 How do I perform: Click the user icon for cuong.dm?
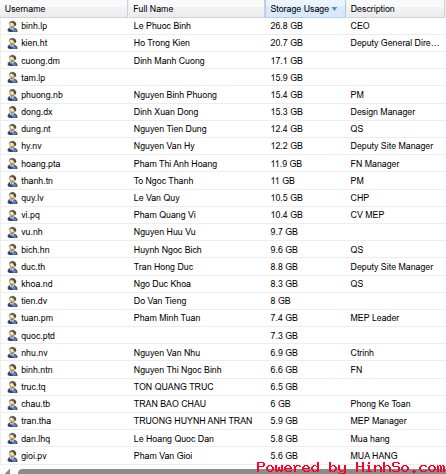12,61
